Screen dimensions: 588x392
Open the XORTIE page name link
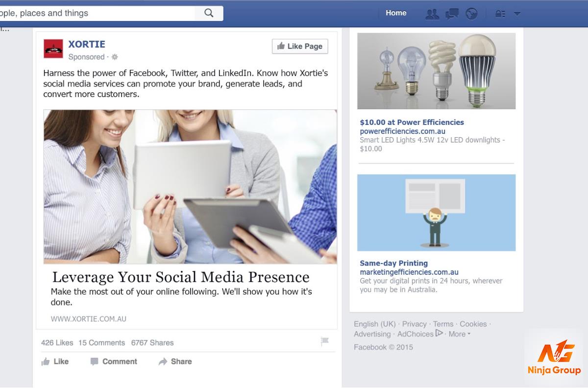(87, 44)
